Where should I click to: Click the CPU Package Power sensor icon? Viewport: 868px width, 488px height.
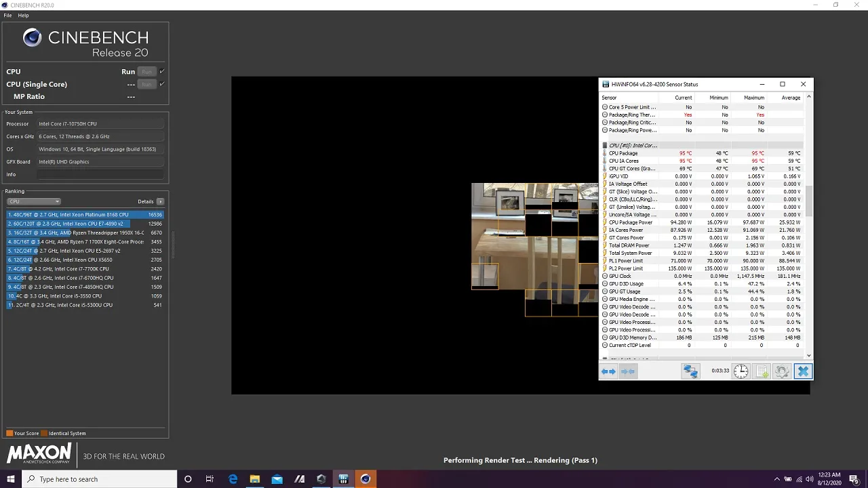605,222
